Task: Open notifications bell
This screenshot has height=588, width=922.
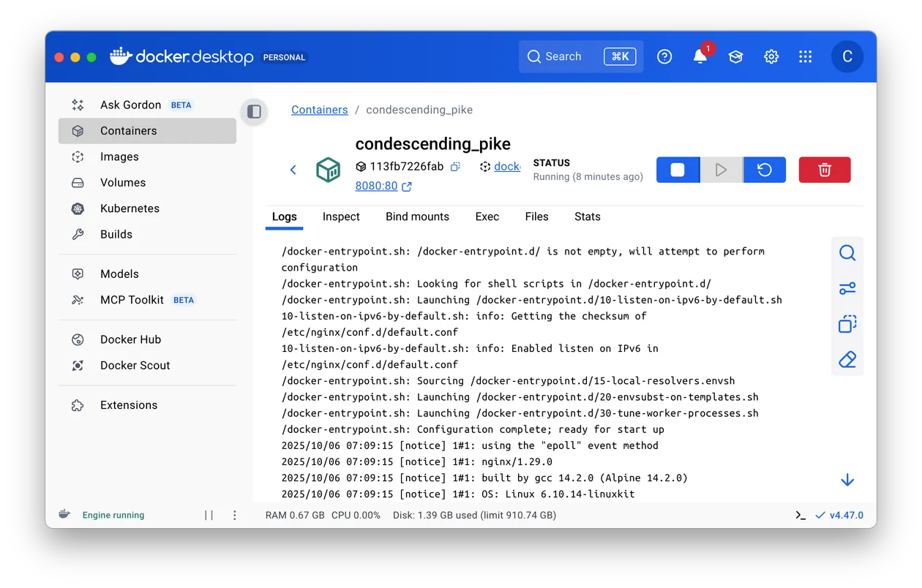Action: pos(700,56)
